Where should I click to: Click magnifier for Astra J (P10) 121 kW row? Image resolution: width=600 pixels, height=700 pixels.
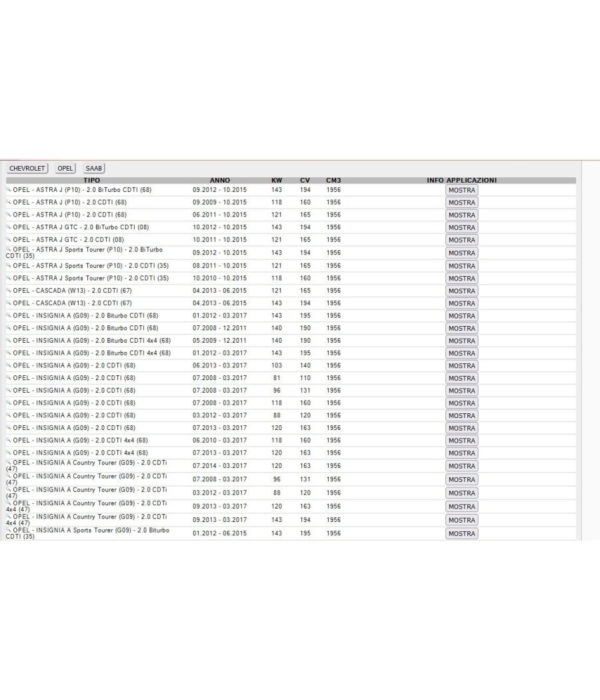(9, 214)
